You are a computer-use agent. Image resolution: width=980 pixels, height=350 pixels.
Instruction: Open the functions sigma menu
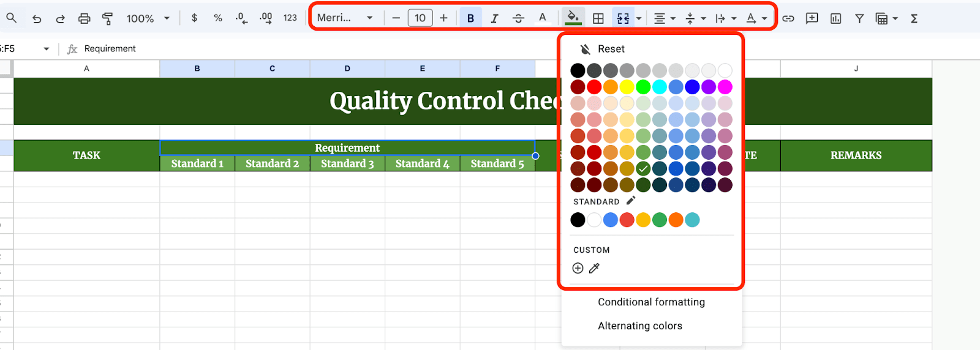(914, 18)
